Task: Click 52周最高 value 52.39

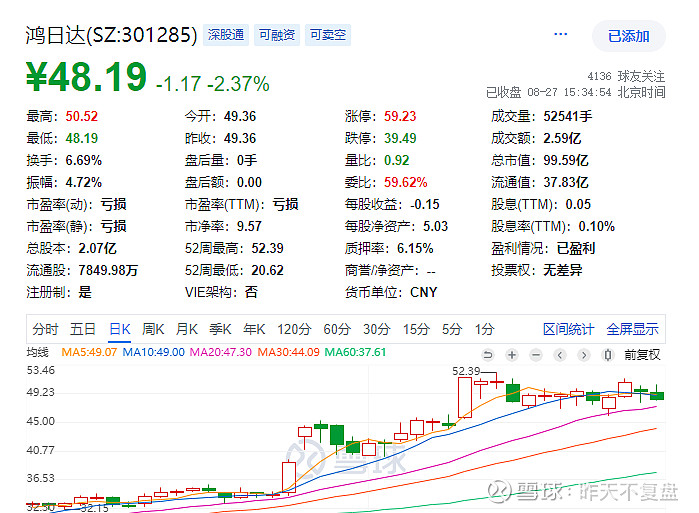Action: tap(267, 248)
